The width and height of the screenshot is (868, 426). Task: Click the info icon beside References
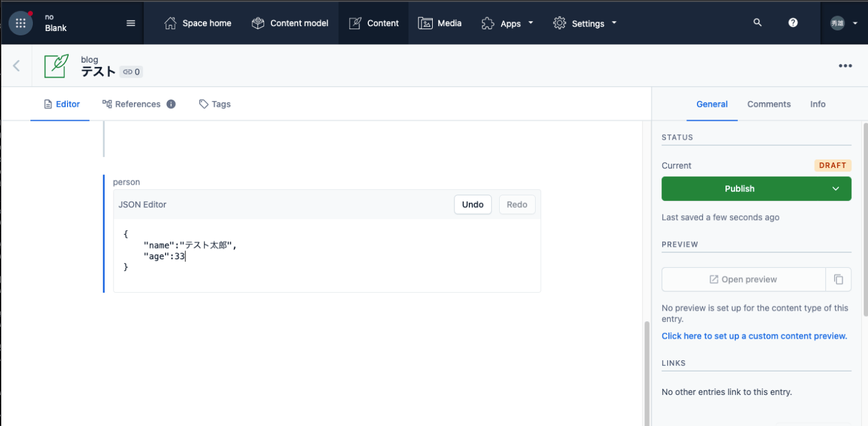[171, 104]
